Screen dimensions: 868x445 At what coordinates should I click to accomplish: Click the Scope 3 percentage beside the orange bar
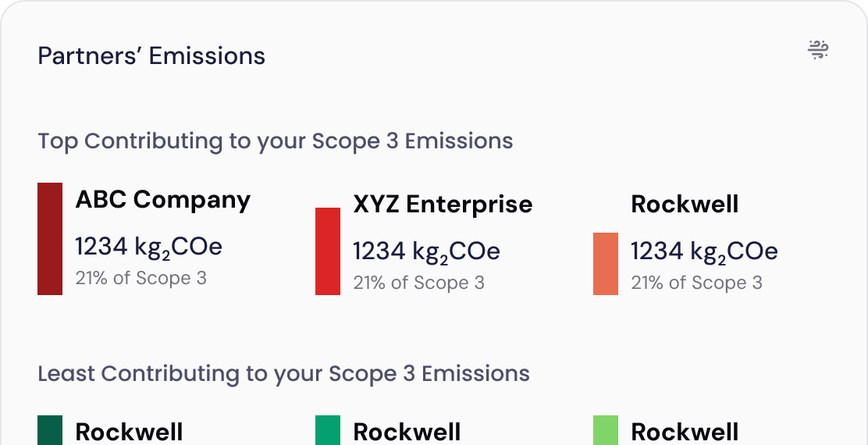click(696, 283)
